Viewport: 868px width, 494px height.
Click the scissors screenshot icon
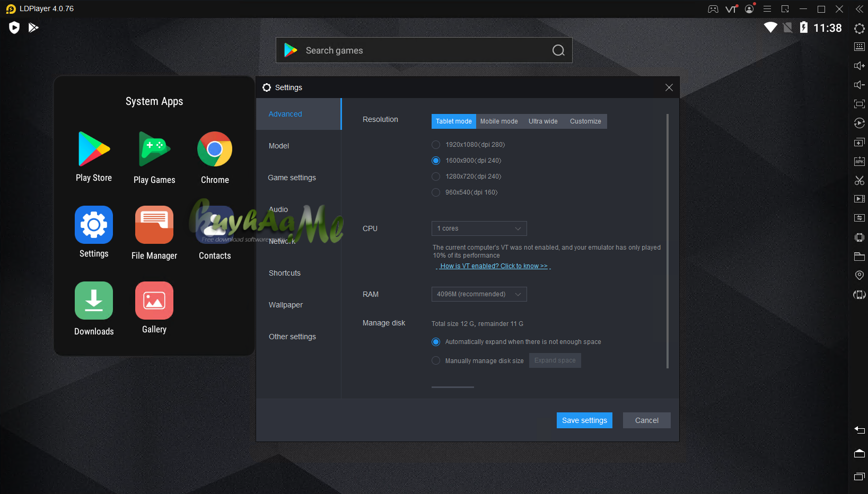pos(860,180)
